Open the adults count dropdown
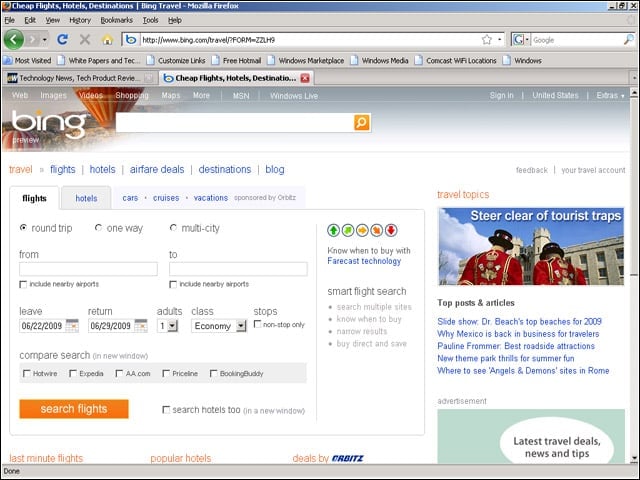The image size is (640, 480). pyautogui.click(x=173, y=326)
